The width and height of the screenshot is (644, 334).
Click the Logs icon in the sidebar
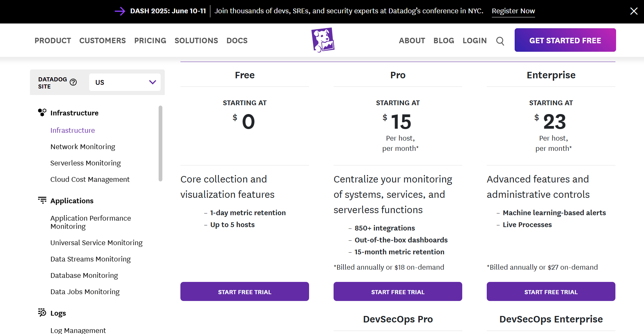[x=42, y=312]
